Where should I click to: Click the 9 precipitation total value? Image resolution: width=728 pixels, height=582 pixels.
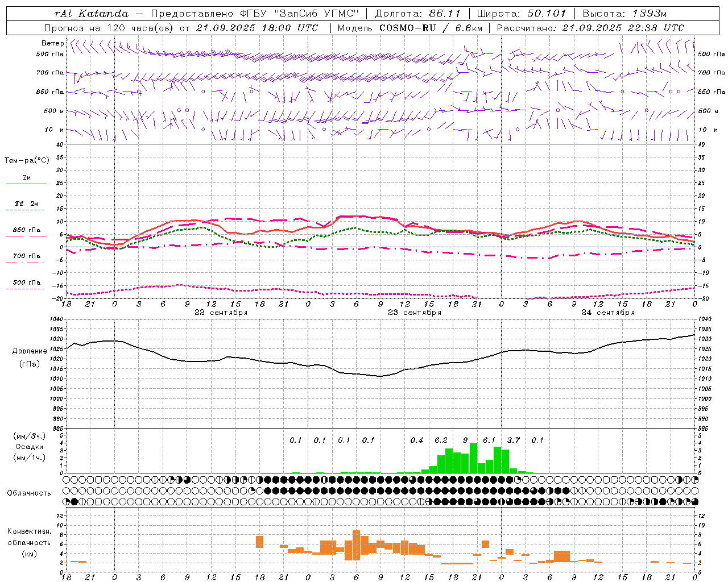point(465,440)
